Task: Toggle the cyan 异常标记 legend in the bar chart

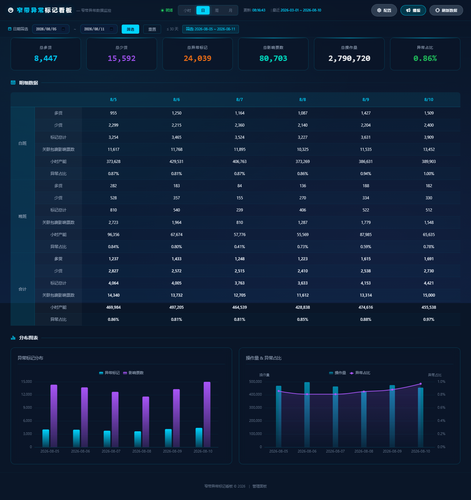Action: coord(109,373)
